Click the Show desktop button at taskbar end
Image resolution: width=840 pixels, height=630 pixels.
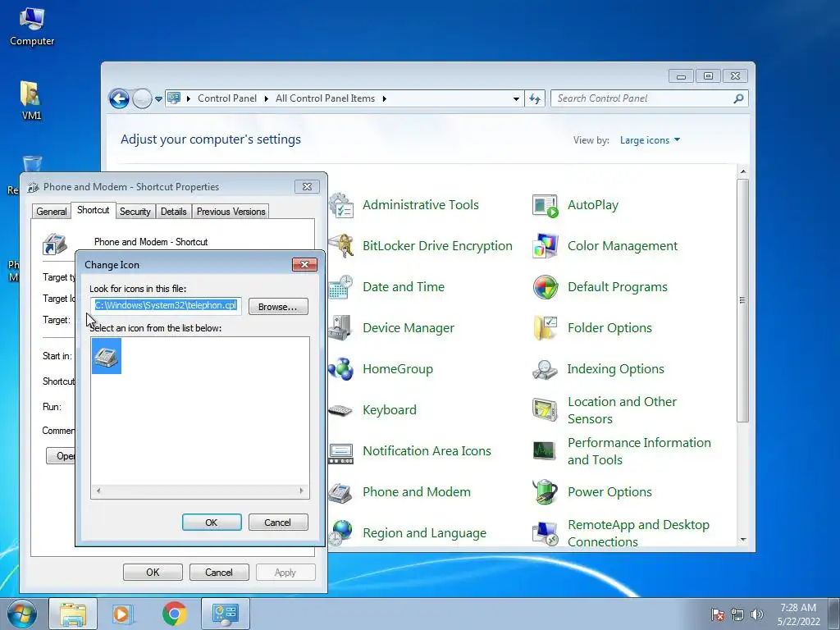click(834, 614)
